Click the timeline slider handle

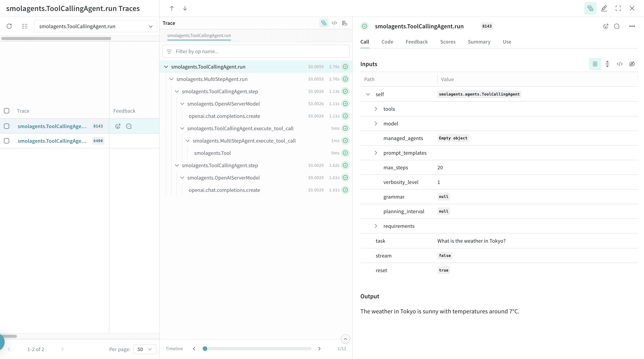click(205, 349)
